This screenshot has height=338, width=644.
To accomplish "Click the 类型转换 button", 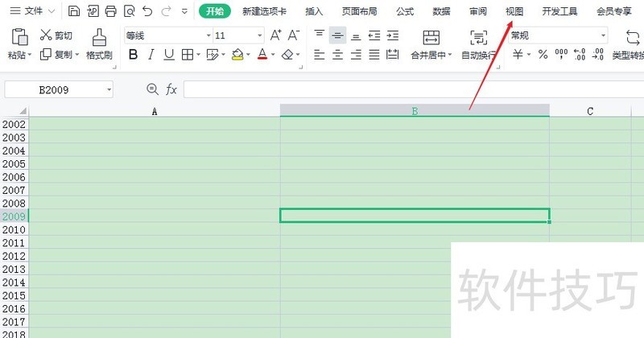I will pyautogui.click(x=628, y=44).
